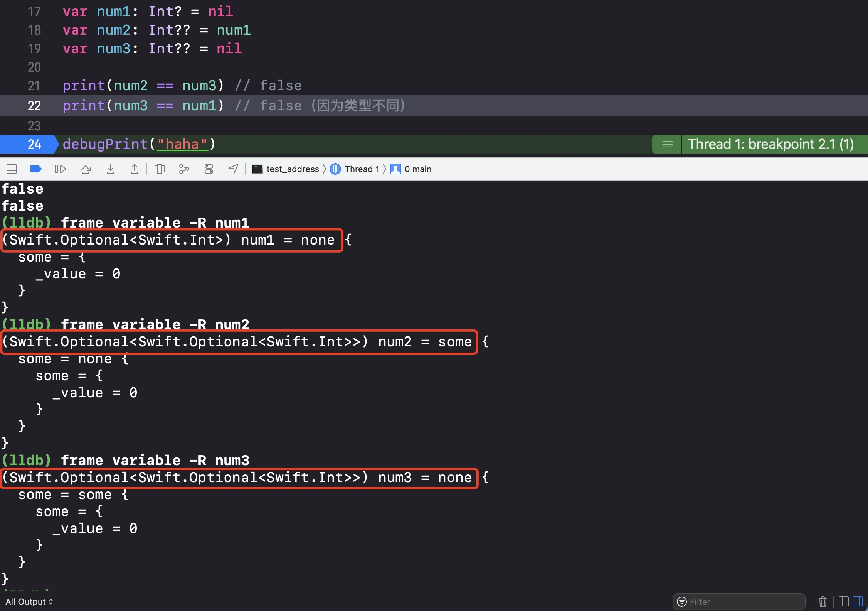This screenshot has width=868, height=611.
Task: Clear the console with the trash icon
Action: [x=823, y=602]
